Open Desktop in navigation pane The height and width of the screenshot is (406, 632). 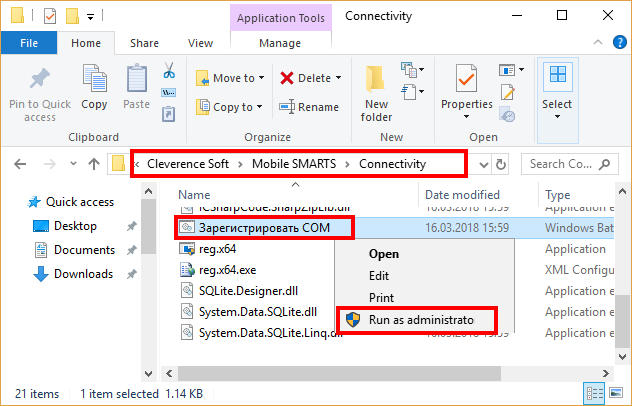(x=65, y=226)
